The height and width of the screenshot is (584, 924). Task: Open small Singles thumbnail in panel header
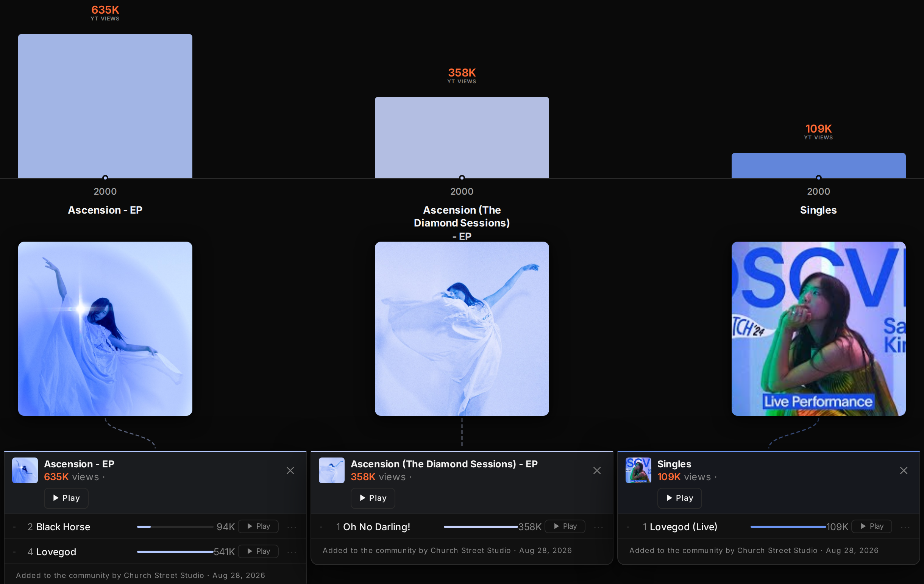pyautogui.click(x=638, y=470)
